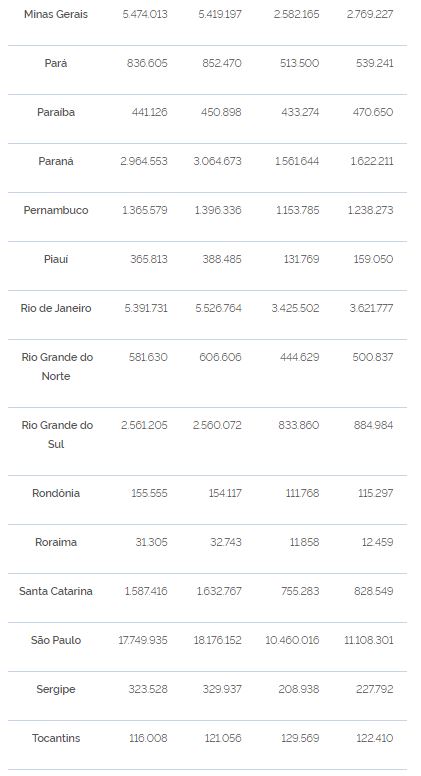
Task: Select Rio de Janeiro value 5.526.764
Action: (219, 308)
